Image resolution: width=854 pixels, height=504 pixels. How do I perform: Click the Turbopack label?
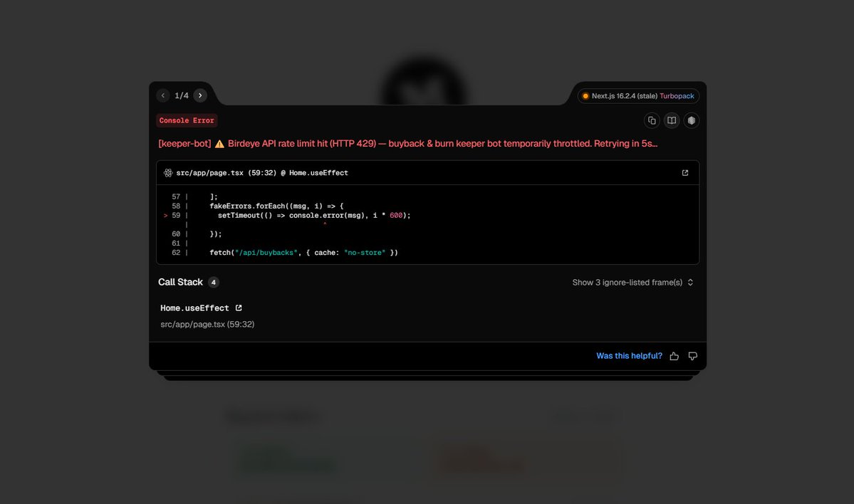[677, 96]
